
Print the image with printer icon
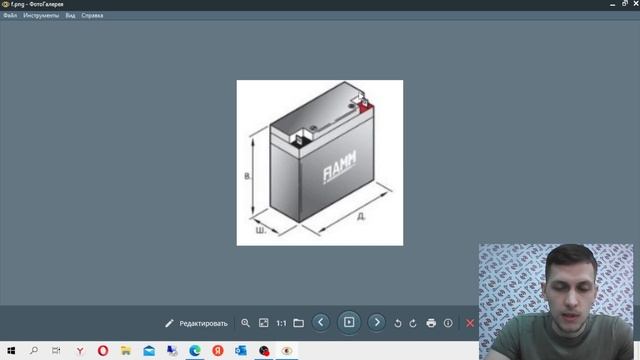(431, 323)
